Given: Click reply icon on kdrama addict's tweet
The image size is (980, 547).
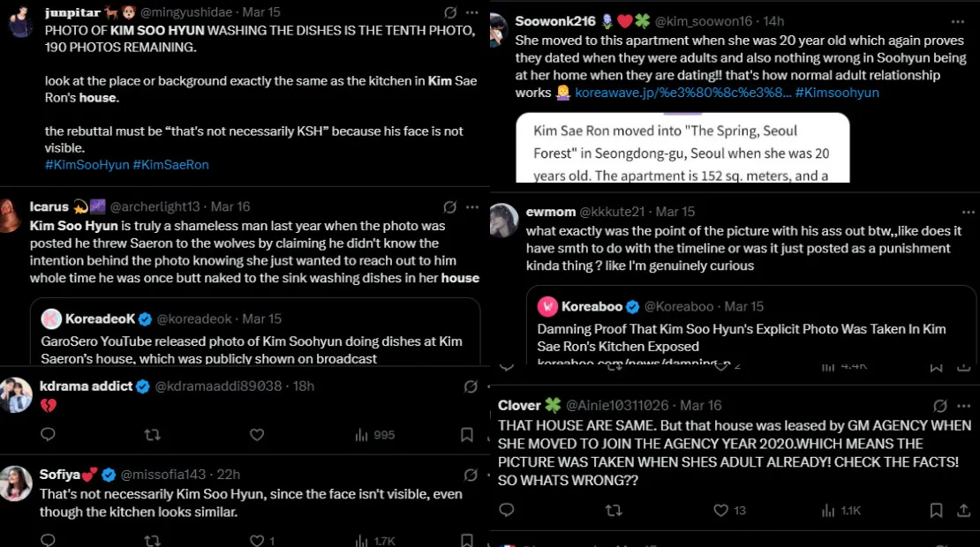Looking at the screenshot, I should [48, 434].
